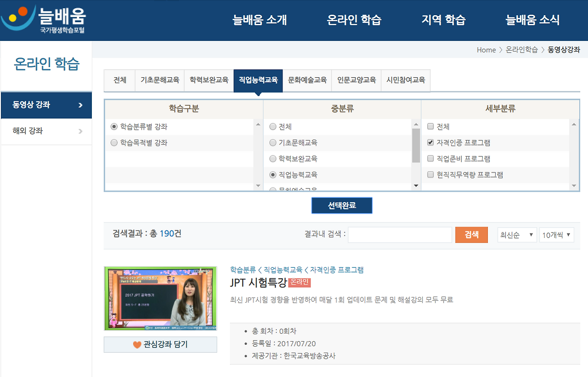Go to Home breadcrumb link

(486, 50)
